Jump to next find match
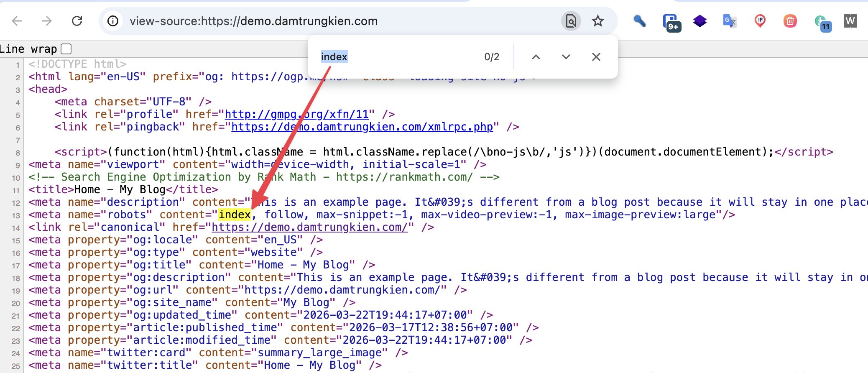The width and height of the screenshot is (868, 373). click(566, 57)
